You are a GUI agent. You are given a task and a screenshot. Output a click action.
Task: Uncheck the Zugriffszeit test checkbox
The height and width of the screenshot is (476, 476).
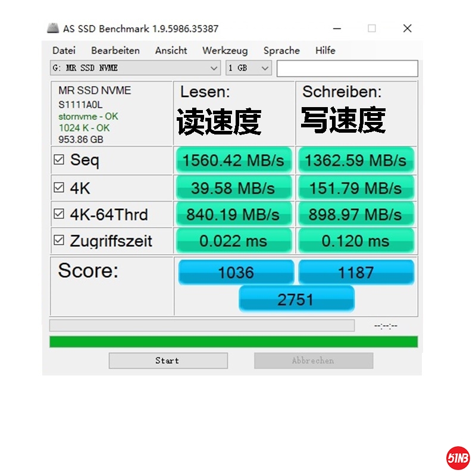[x=59, y=240]
